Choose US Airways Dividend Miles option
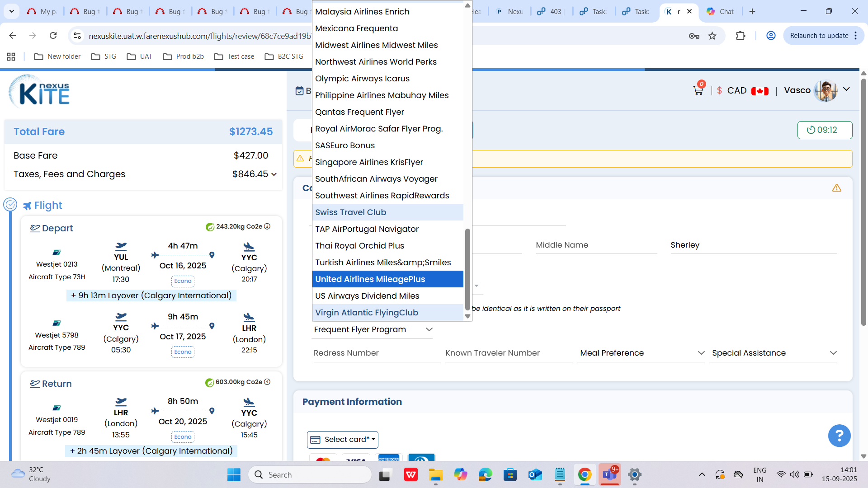This screenshot has width=868, height=488. 387,296
